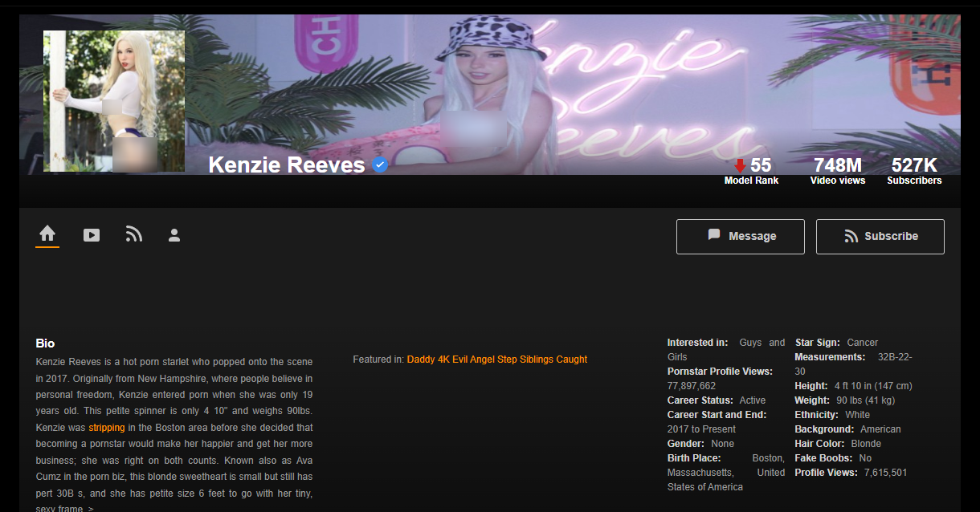Expand the bio with the trailing arrow

coord(91,509)
